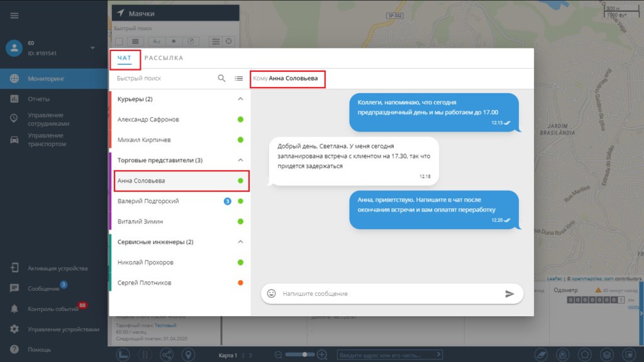
Task: Open the emoji picker in the message box
Action: 272,293
